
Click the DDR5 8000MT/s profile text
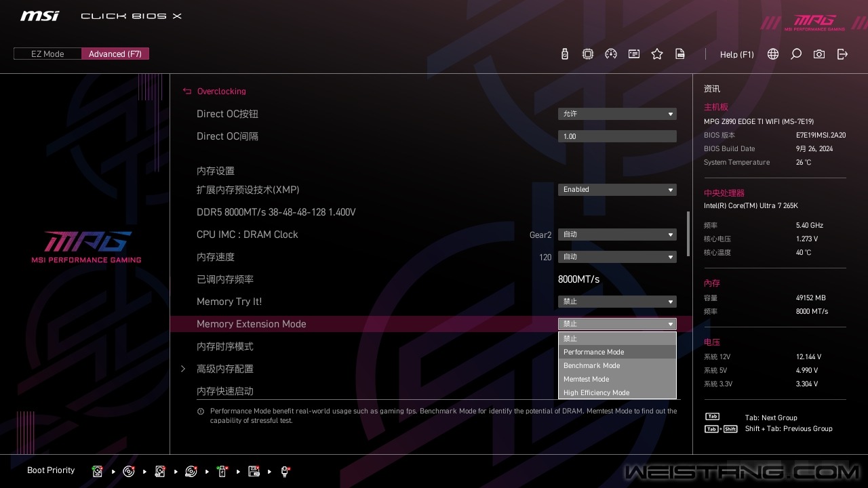276,212
